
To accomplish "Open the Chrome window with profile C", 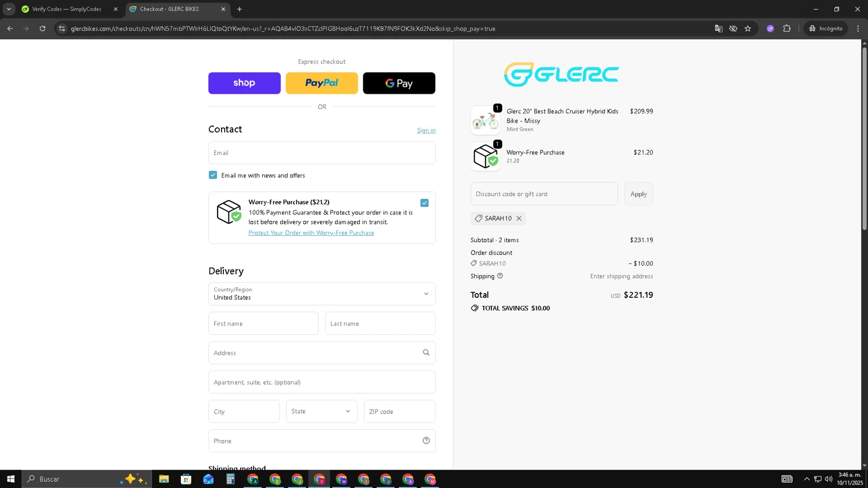I will coord(319,479).
